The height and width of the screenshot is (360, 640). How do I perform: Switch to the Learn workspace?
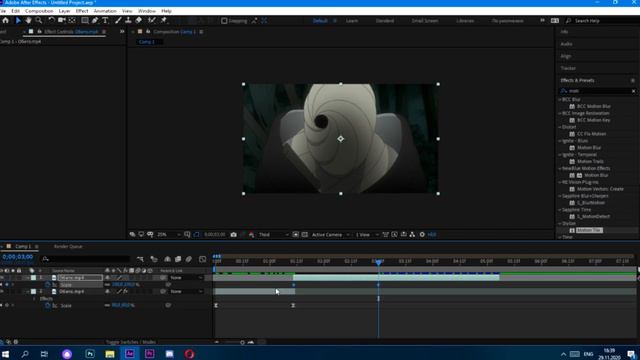(352, 21)
